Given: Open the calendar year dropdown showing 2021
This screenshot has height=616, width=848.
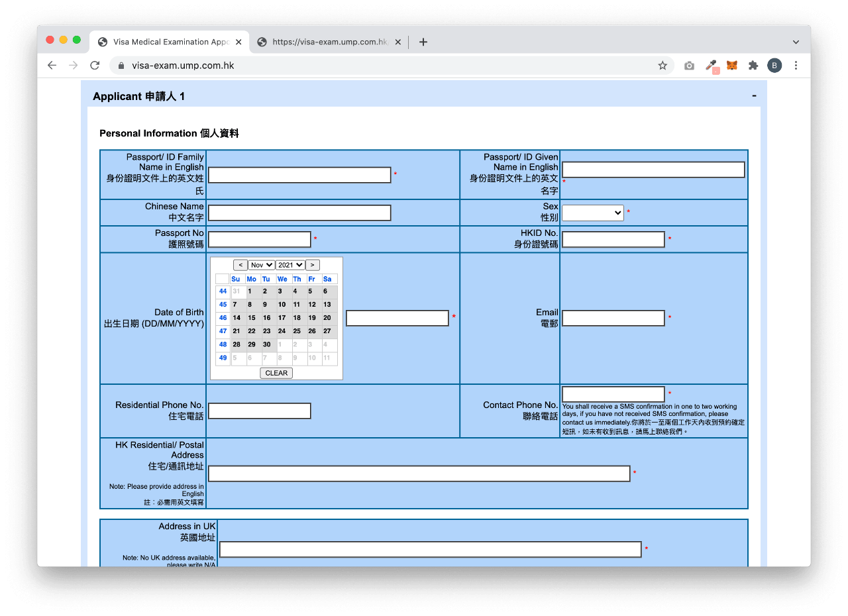Looking at the screenshot, I should [290, 265].
